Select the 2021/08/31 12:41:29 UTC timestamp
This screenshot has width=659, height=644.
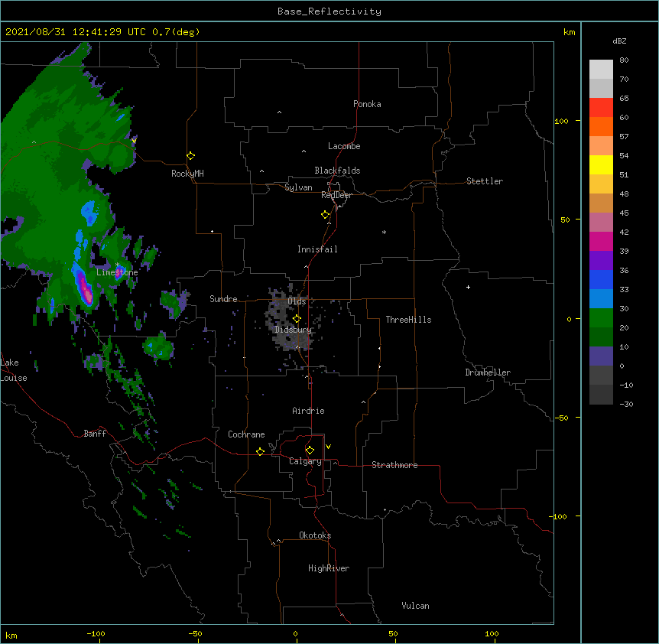[x=76, y=32]
